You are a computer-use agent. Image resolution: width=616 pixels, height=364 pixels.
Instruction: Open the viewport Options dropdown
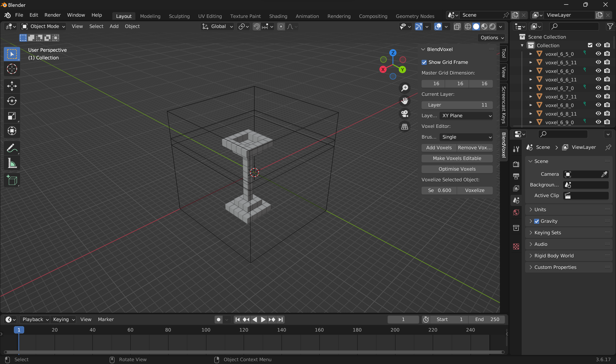tap(492, 38)
